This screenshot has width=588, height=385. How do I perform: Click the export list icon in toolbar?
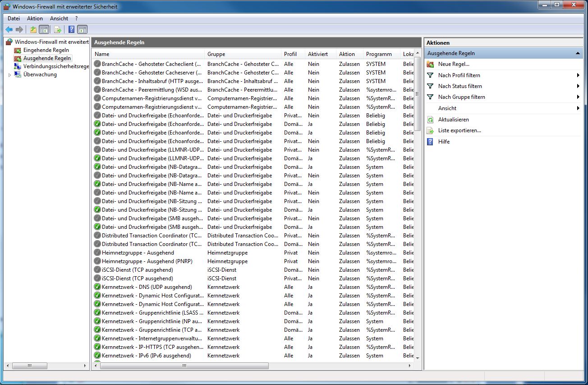pos(58,30)
